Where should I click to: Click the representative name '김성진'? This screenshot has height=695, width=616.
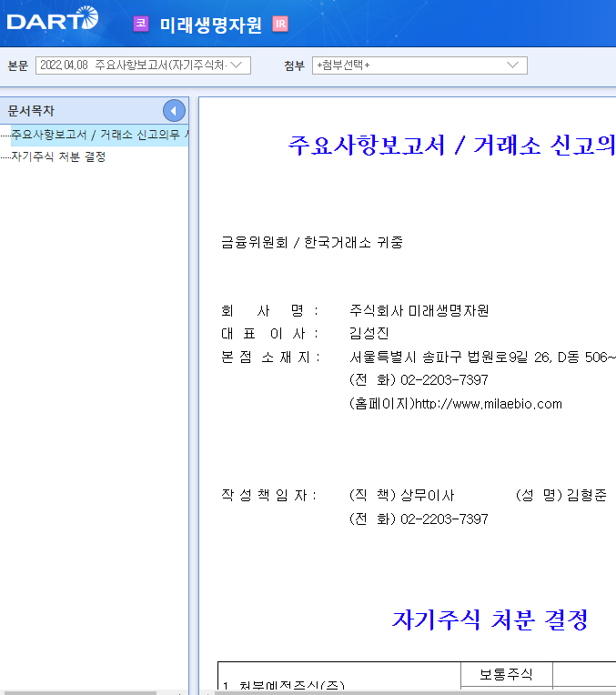pyautogui.click(x=369, y=333)
